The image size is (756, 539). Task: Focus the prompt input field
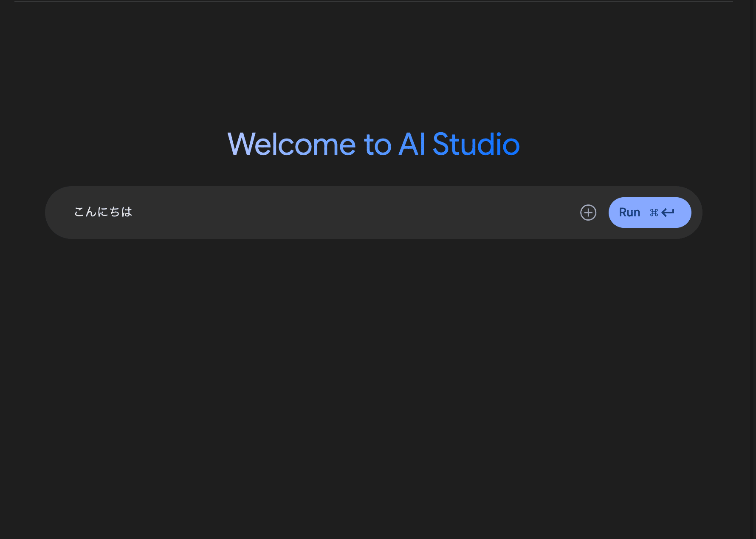tap(297, 212)
